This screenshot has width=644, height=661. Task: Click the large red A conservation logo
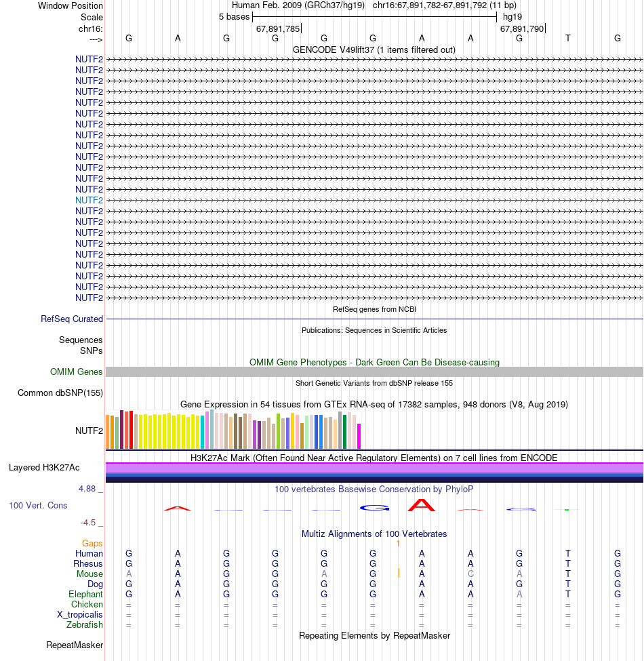click(422, 505)
